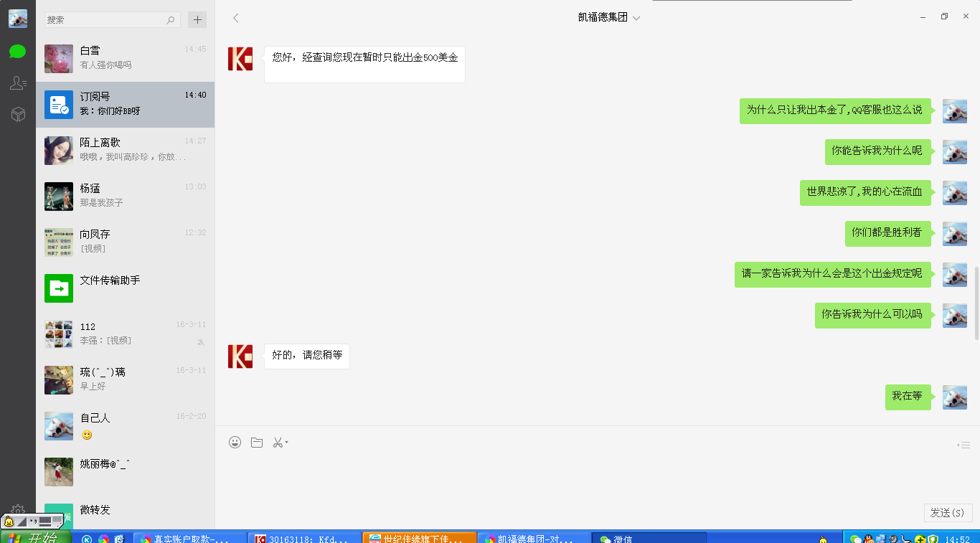
Task: Open the screenshot options dropdown arrow
Action: 286,443
